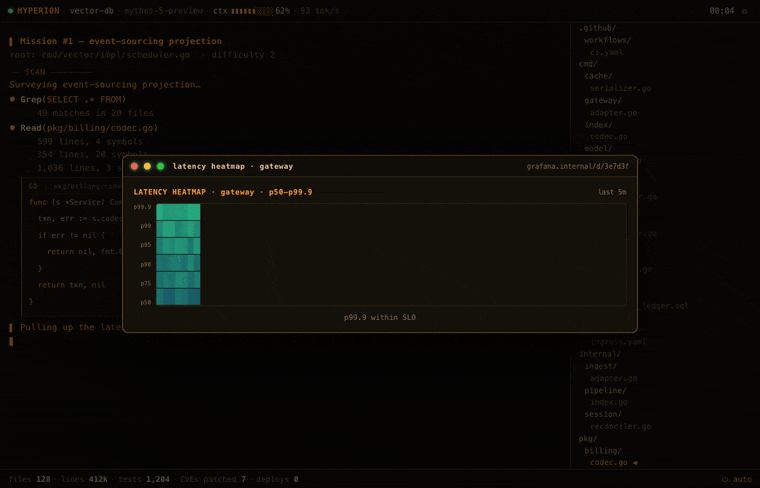Open ingress.yaml in the tree
This screenshot has height=488, width=760.
618,342
